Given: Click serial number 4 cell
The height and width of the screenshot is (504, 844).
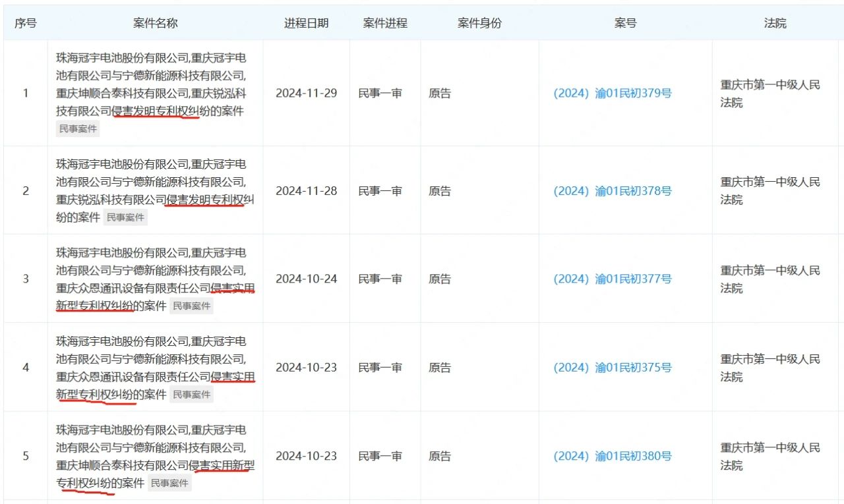Looking at the screenshot, I should tap(26, 368).
